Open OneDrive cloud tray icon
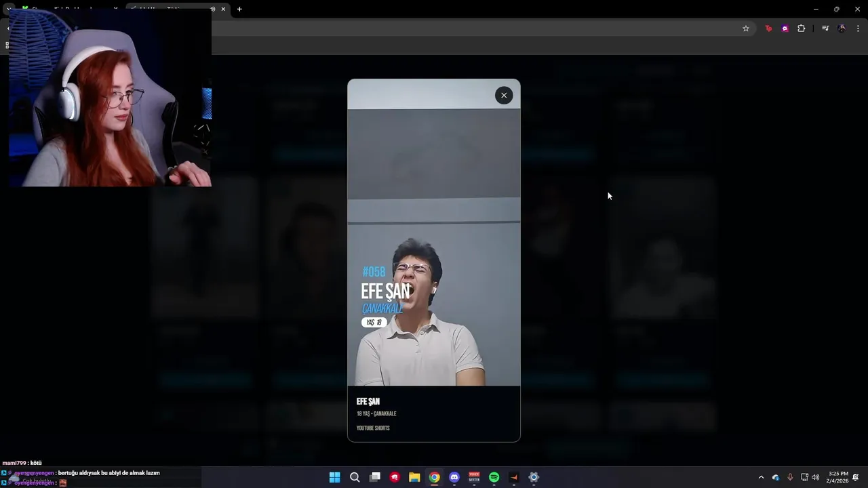 pos(776,477)
